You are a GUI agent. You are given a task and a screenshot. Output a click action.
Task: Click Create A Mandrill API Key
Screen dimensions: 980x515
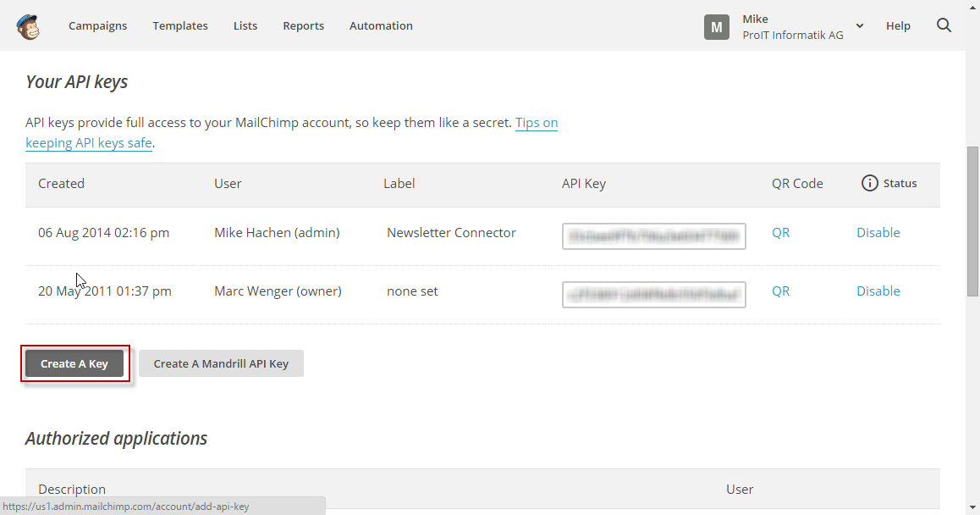click(221, 363)
